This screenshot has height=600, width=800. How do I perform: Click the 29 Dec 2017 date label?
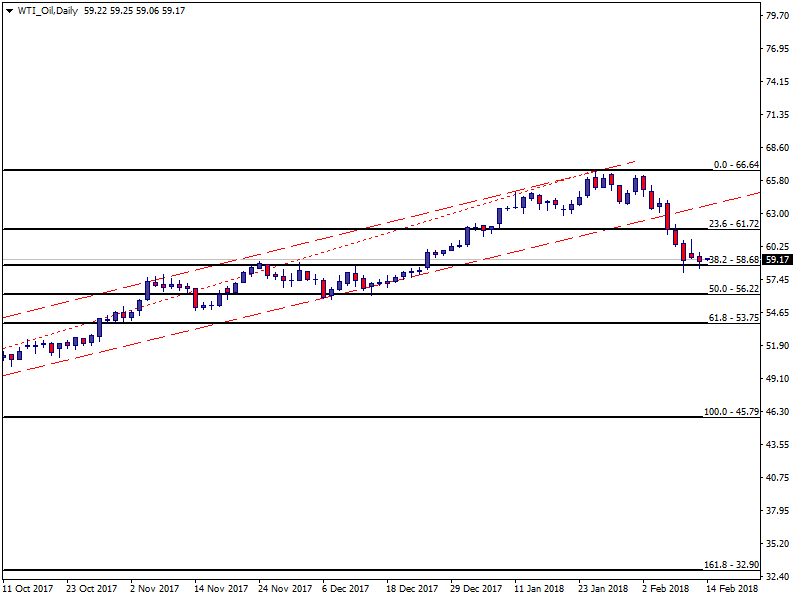475,589
